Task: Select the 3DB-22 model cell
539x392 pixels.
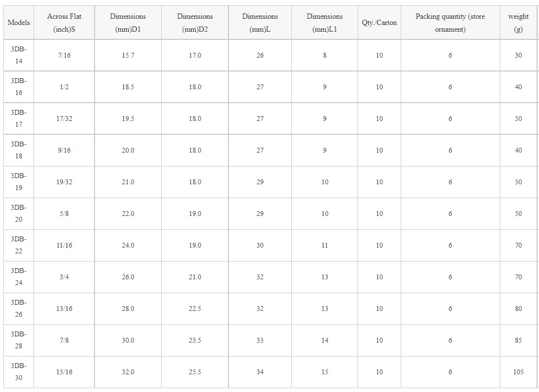Action: (19, 245)
